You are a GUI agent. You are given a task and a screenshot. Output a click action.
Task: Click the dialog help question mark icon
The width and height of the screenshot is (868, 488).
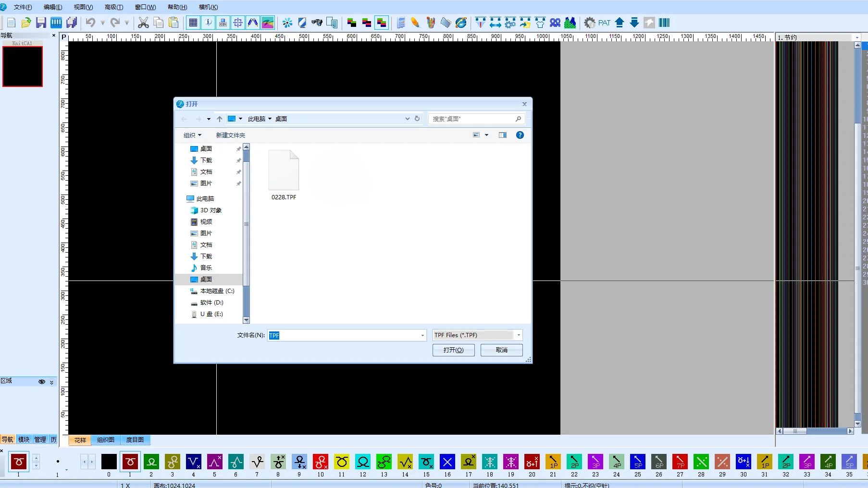pos(520,135)
